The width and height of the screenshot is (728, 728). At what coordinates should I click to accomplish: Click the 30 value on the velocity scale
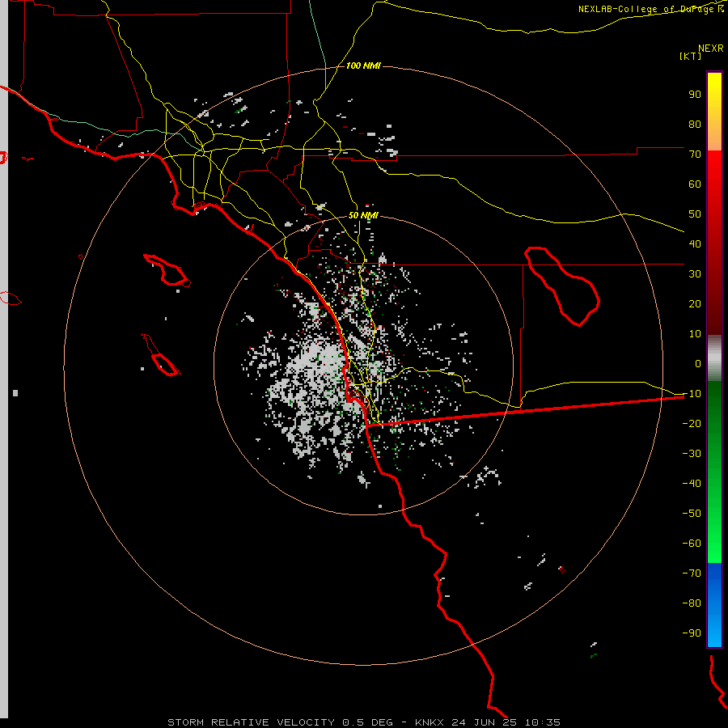695,274
